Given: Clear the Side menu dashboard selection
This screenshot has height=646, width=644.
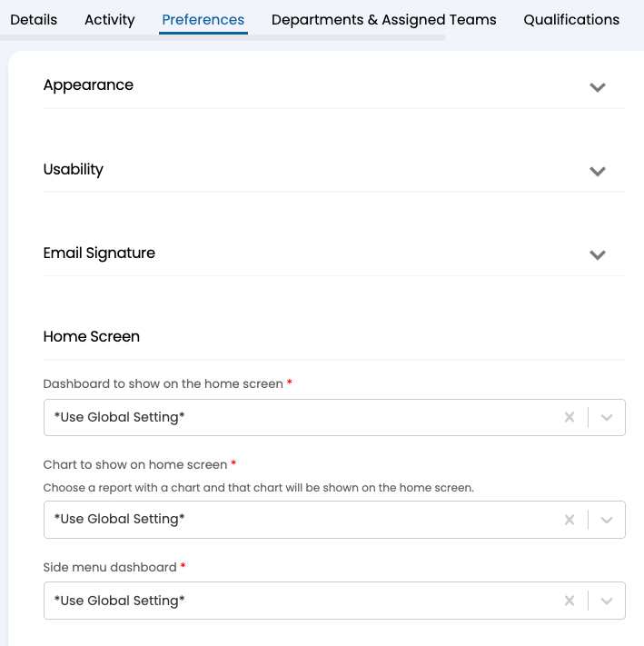Looking at the screenshot, I should 570,601.
